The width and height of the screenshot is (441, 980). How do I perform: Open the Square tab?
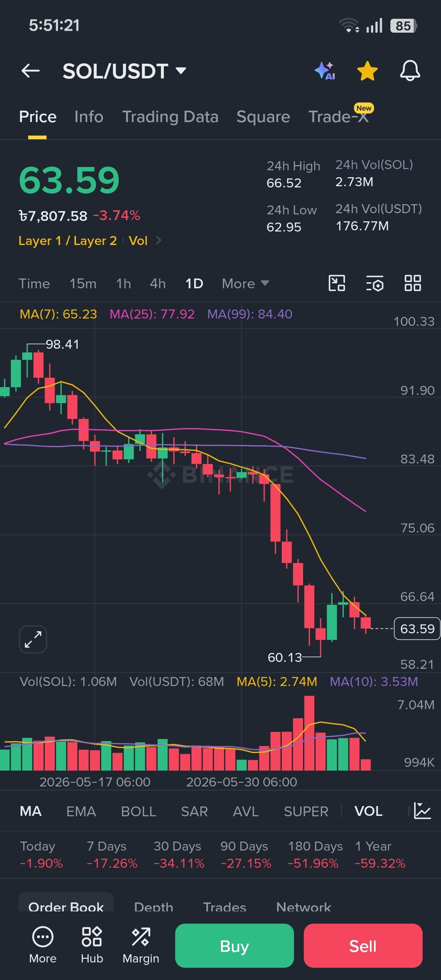[263, 117]
